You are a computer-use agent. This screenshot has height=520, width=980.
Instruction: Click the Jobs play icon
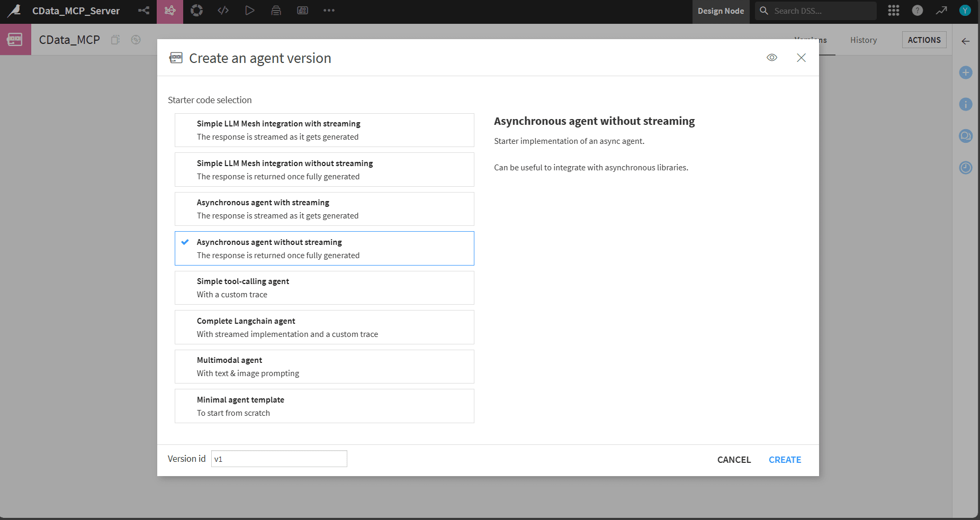(249, 11)
